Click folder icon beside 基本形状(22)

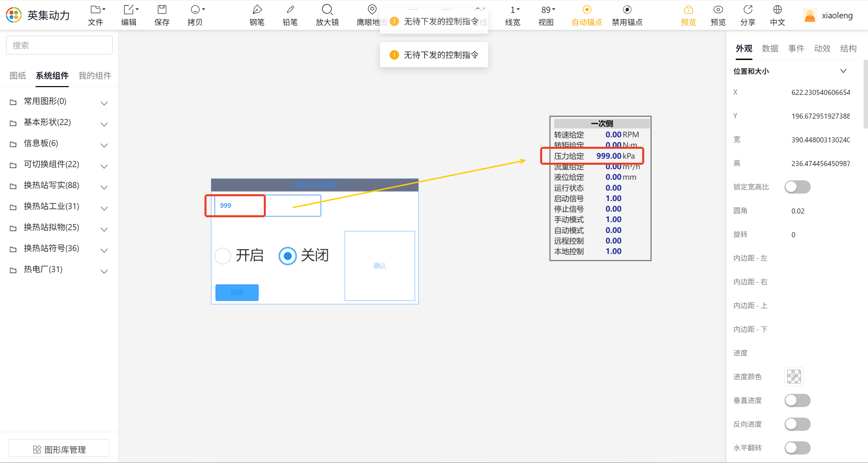tap(13, 123)
